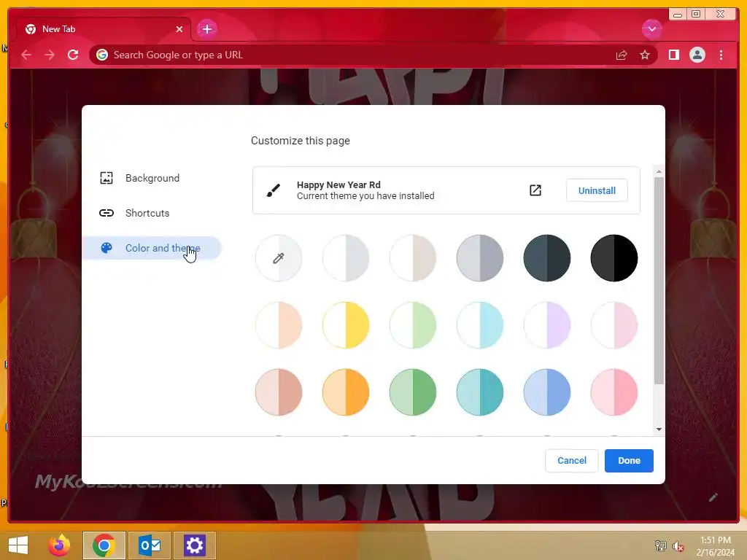Open the custom color eyedropper picker
Viewport: 747px width, 560px height.
(x=279, y=258)
